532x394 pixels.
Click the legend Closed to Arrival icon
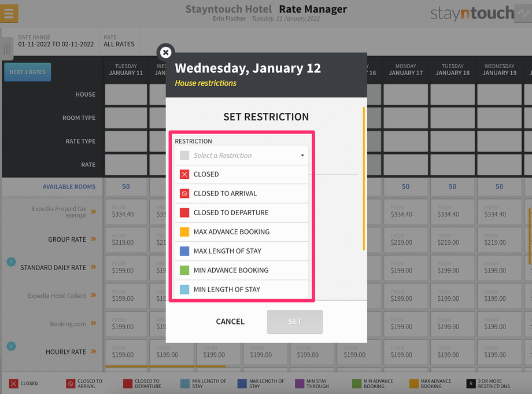tap(71, 384)
